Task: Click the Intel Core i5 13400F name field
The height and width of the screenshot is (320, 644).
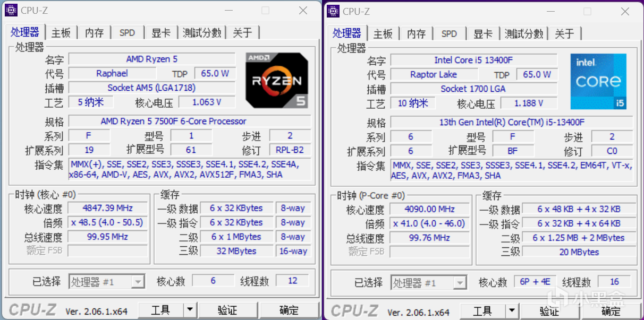Action: pyautogui.click(x=473, y=60)
